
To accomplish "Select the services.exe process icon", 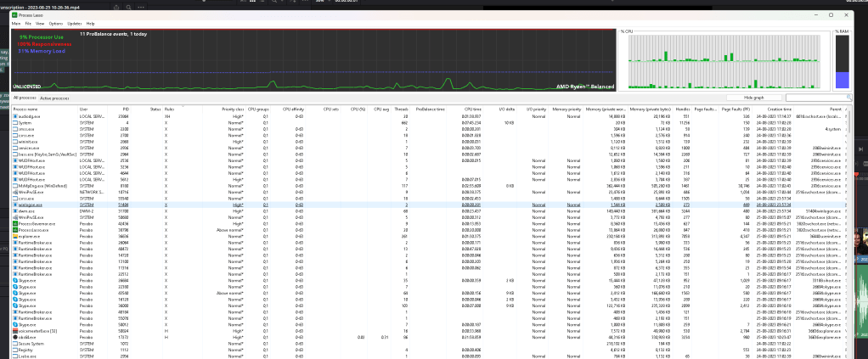I will [15, 148].
